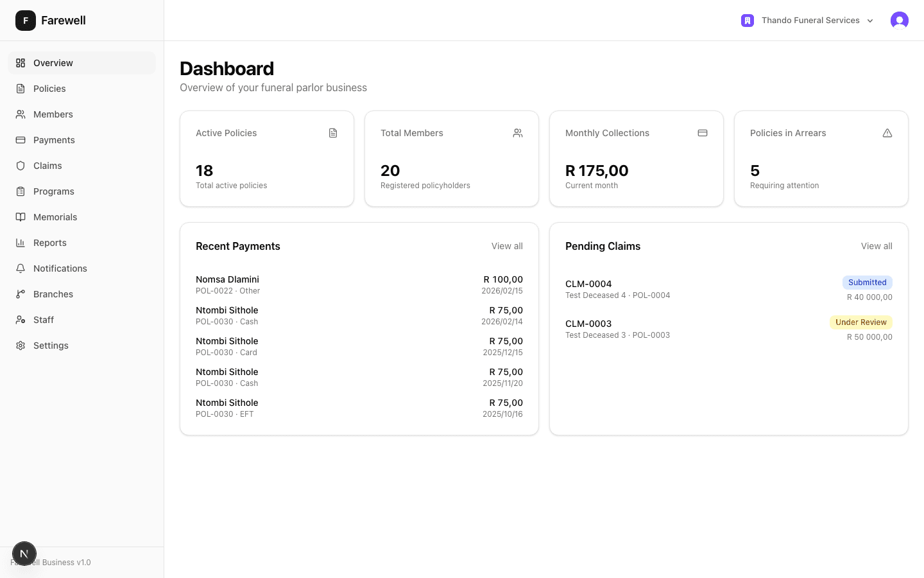Image resolution: width=924 pixels, height=578 pixels.
Task: Select the Claims shield icon
Action: click(19, 165)
